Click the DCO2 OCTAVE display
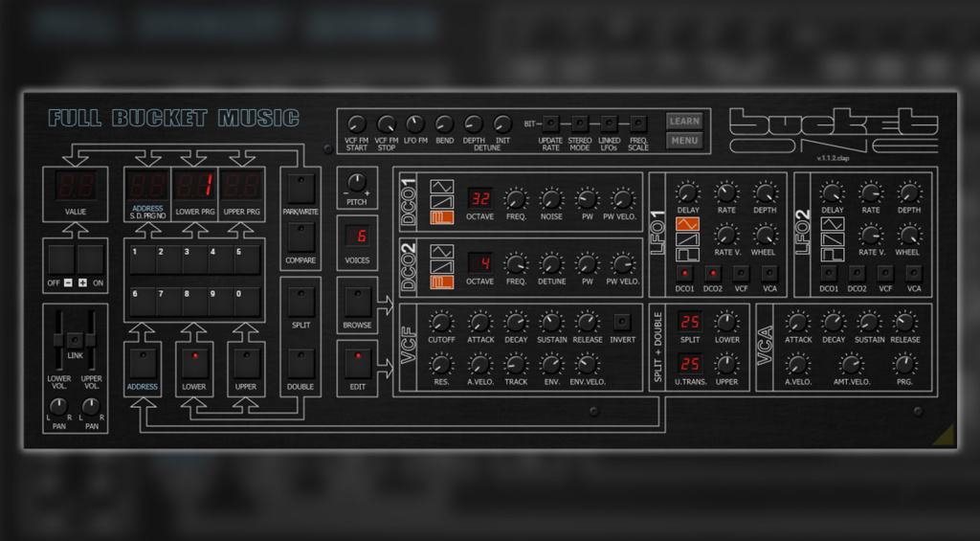The width and height of the screenshot is (980, 541). 480,264
